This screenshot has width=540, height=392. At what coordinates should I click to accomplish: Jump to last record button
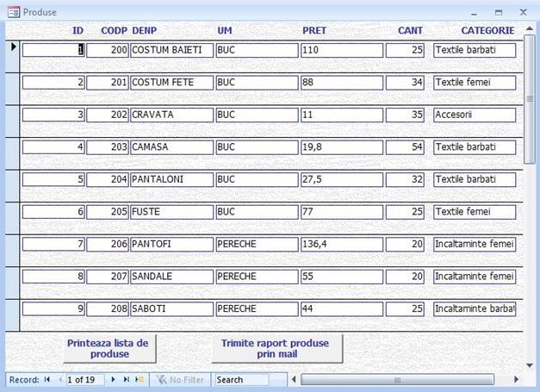click(126, 380)
